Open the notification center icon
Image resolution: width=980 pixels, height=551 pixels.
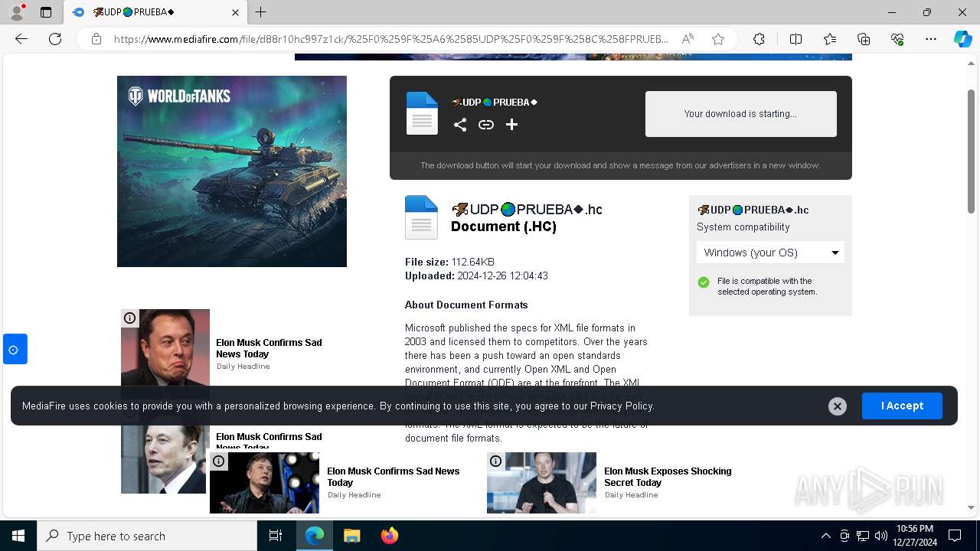pyautogui.click(x=955, y=536)
